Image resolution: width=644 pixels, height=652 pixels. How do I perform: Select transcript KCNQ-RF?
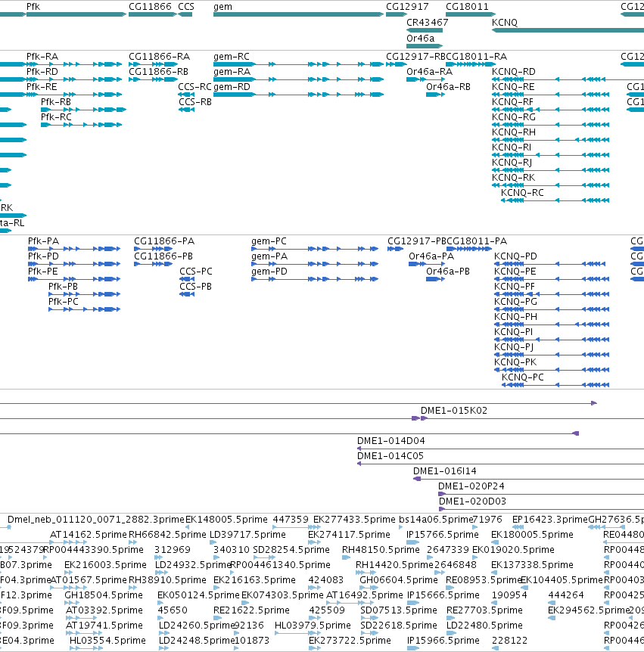point(550,110)
